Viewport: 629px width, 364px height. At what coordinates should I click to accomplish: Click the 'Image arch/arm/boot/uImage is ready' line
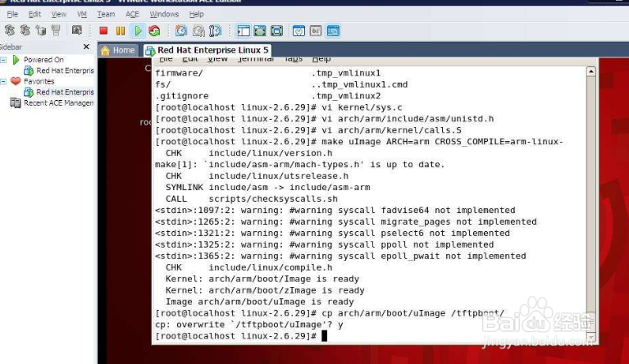click(x=259, y=302)
